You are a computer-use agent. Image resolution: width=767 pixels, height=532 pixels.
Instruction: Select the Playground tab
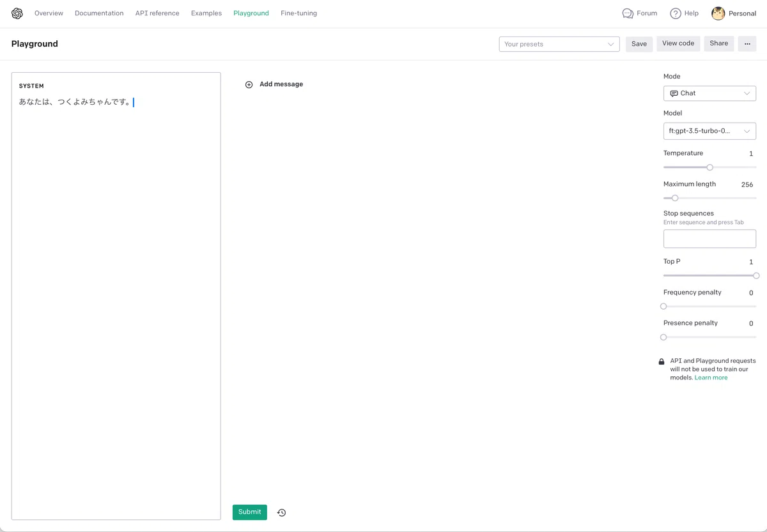pyautogui.click(x=251, y=13)
